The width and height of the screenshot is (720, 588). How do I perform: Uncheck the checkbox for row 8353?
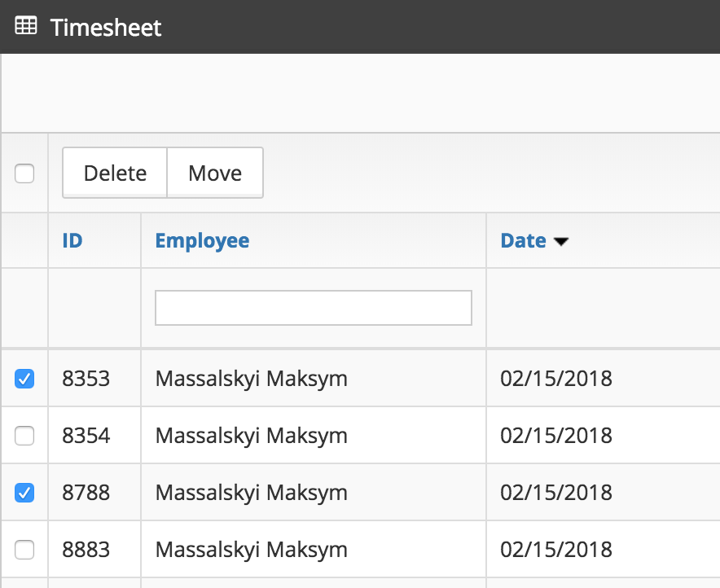tap(24, 379)
